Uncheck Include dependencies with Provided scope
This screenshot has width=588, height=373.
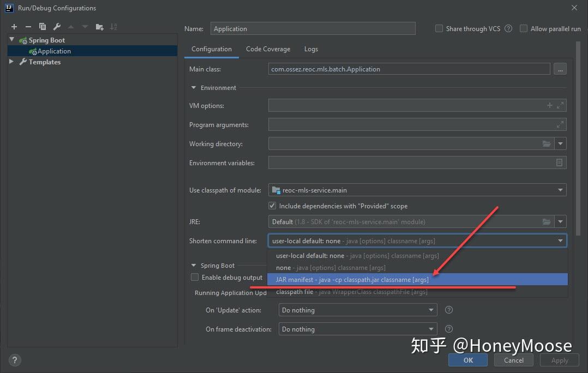272,206
